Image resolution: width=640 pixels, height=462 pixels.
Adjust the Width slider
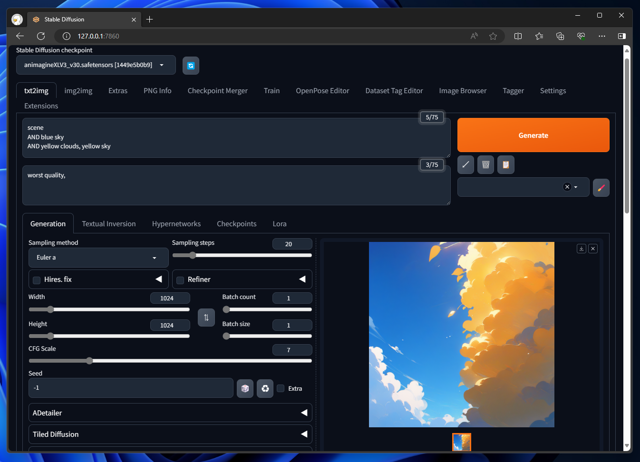[x=109, y=310]
